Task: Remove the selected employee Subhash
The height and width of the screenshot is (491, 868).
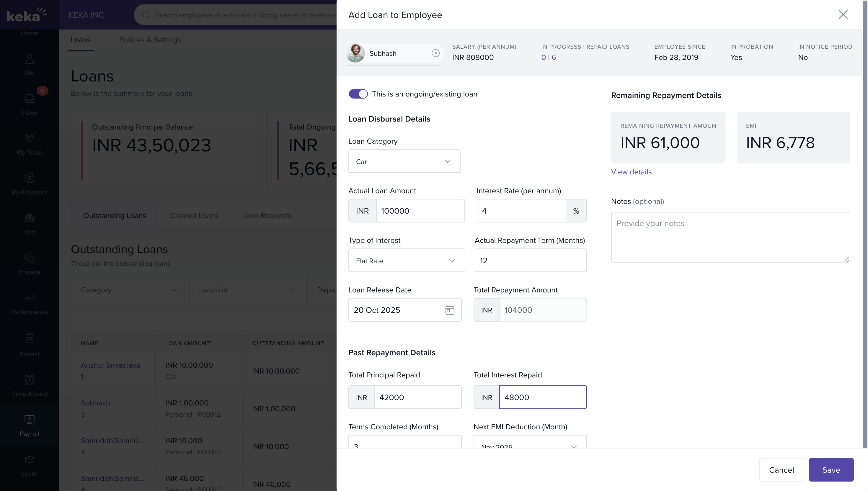Action: click(x=435, y=53)
